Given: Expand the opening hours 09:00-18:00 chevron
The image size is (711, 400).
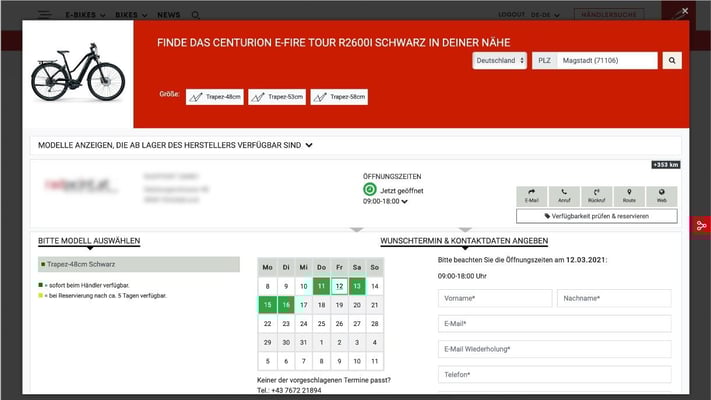Looking at the screenshot, I should pyautogui.click(x=404, y=201).
